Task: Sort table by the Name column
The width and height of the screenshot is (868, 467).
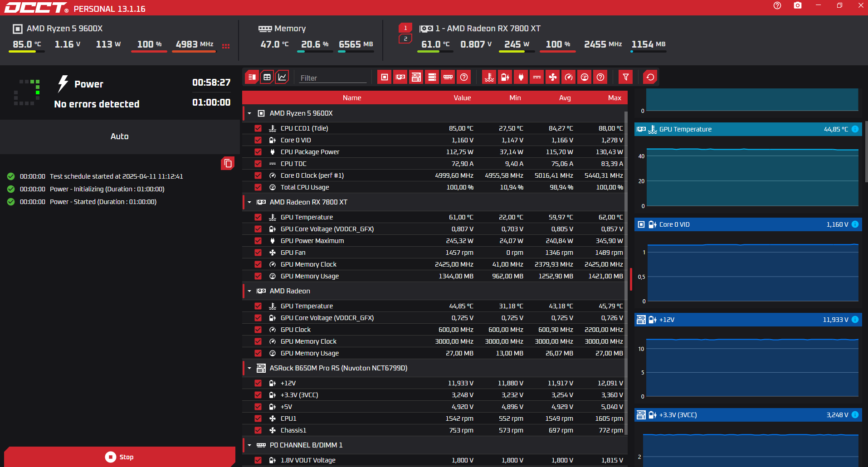Action: 352,98
